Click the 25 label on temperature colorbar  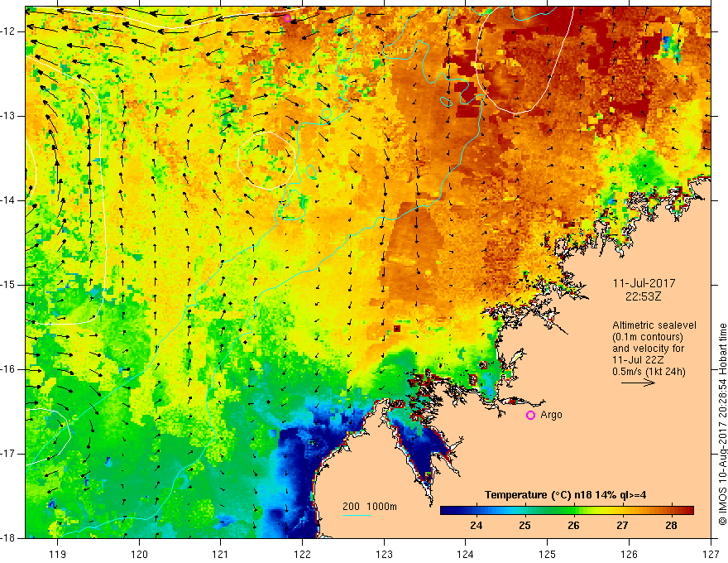(x=524, y=526)
